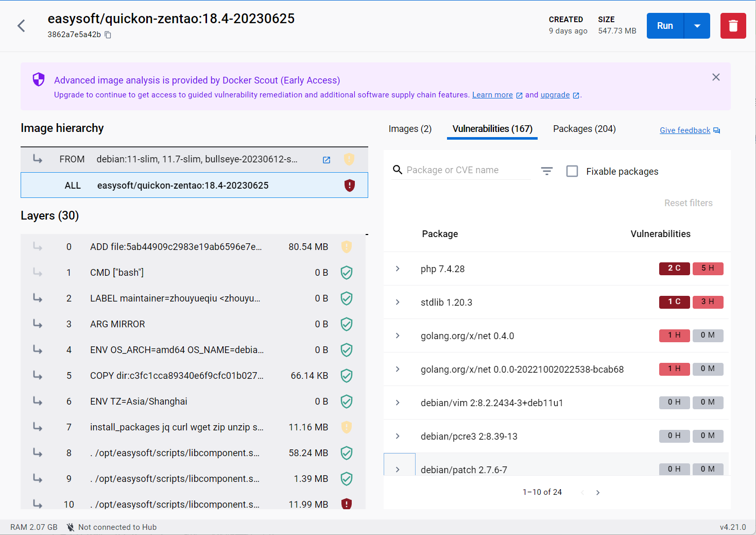Follow the upgrade link in banner
Viewport: 756px width, 535px height.
pos(555,95)
